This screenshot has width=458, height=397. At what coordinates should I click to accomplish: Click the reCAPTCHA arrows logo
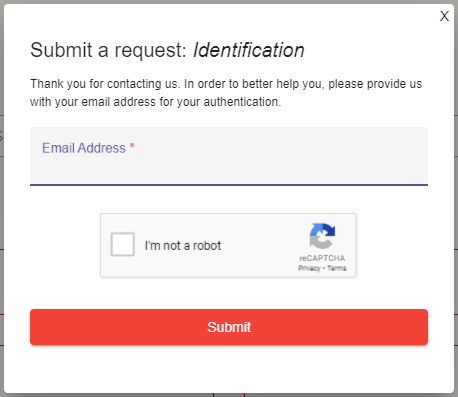[322, 236]
